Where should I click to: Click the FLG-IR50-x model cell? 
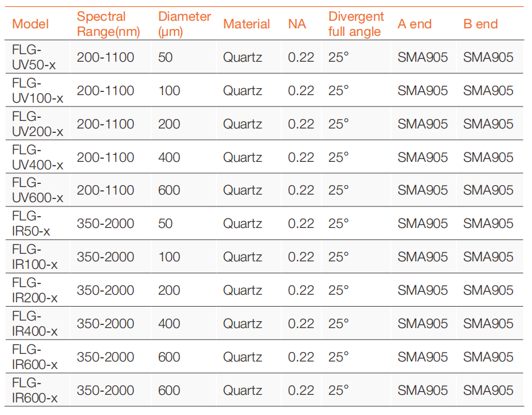coord(32,224)
